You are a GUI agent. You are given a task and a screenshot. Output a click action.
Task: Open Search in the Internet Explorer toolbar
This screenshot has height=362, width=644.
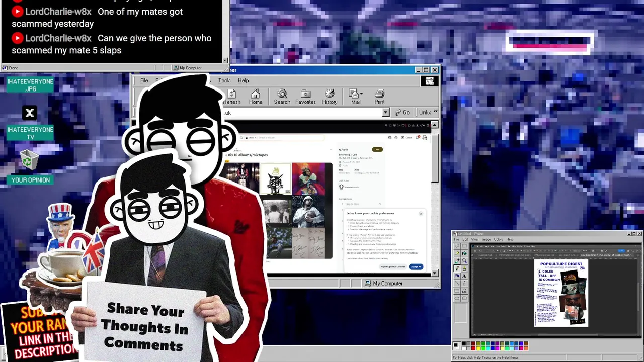pyautogui.click(x=282, y=97)
